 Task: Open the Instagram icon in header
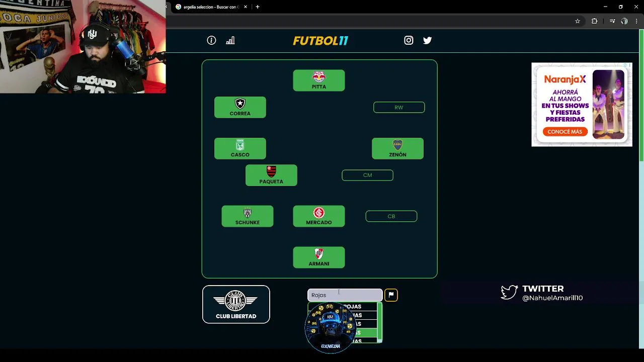click(409, 40)
